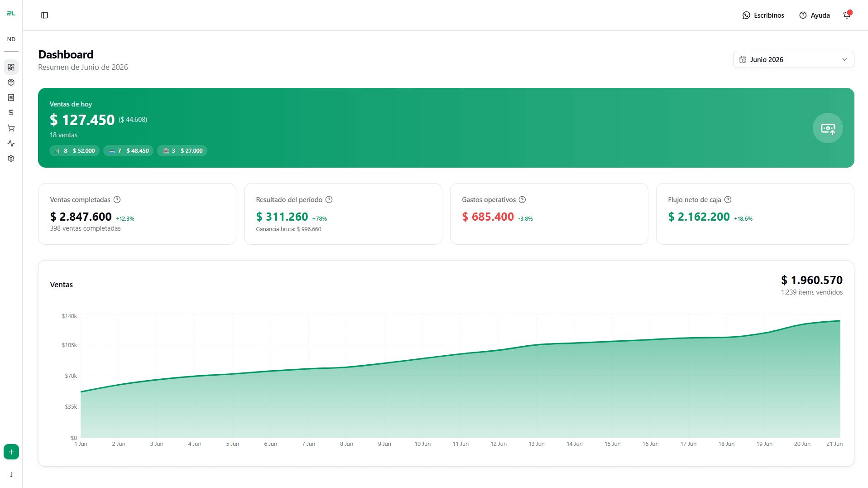This screenshot has height=488, width=868.
Task: Click the -3,8% change indicator
Action: (525, 219)
